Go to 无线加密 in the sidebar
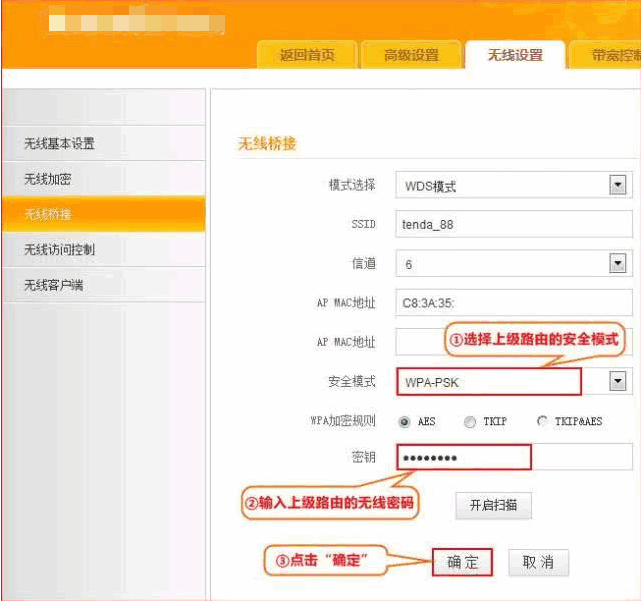 click(48, 179)
